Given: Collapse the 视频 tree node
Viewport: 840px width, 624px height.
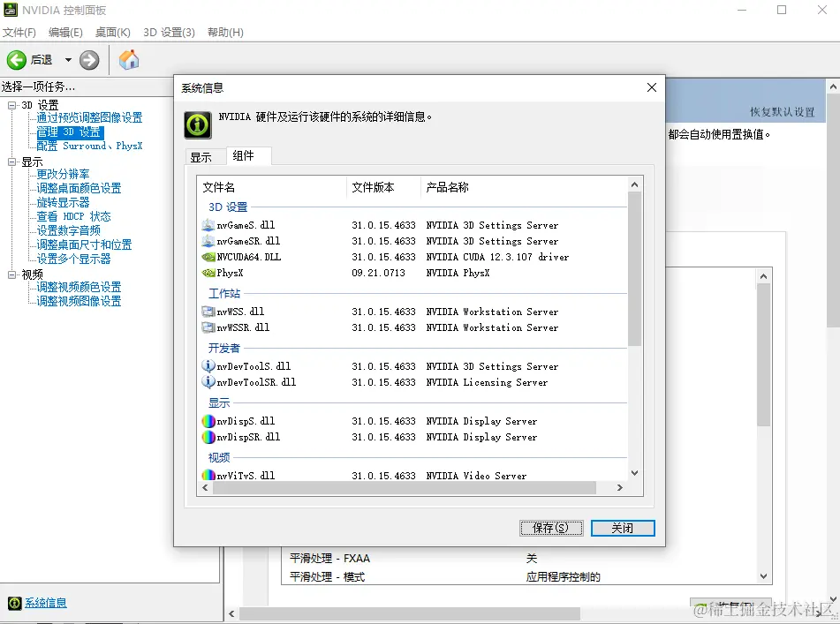Looking at the screenshot, I should point(11,274).
